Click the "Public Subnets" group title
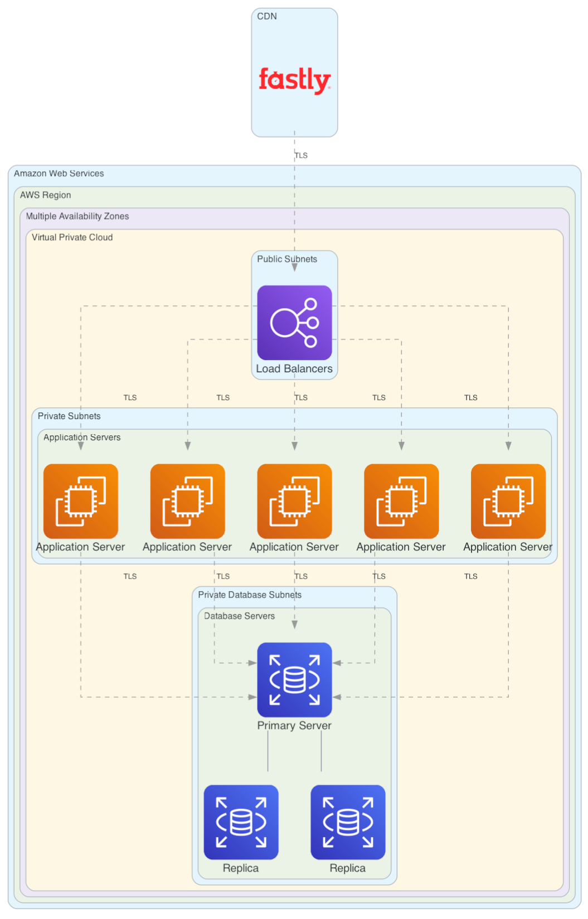This screenshot has width=588, height=919. coord(286,259)
